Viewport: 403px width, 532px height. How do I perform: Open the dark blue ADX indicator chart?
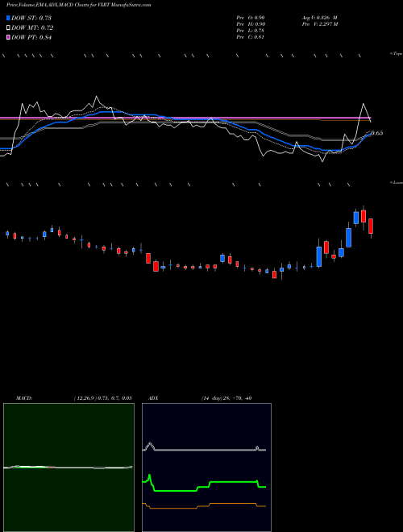tap(206, 467)
